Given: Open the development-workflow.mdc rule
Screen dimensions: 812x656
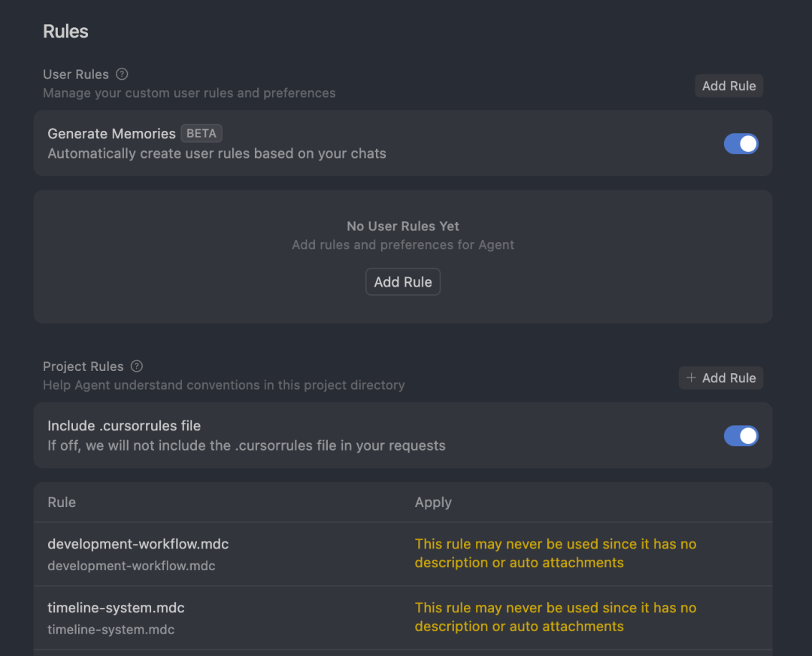Looking at the screenshot, I should [138, 544].
